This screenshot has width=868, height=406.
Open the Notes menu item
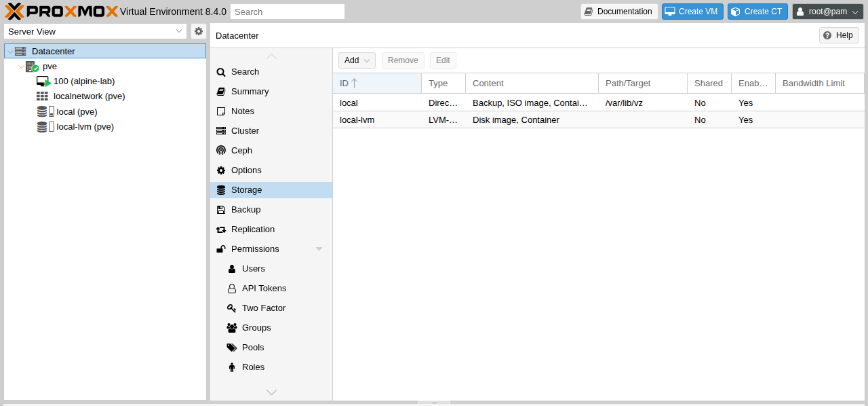click(x=271, y=111)
